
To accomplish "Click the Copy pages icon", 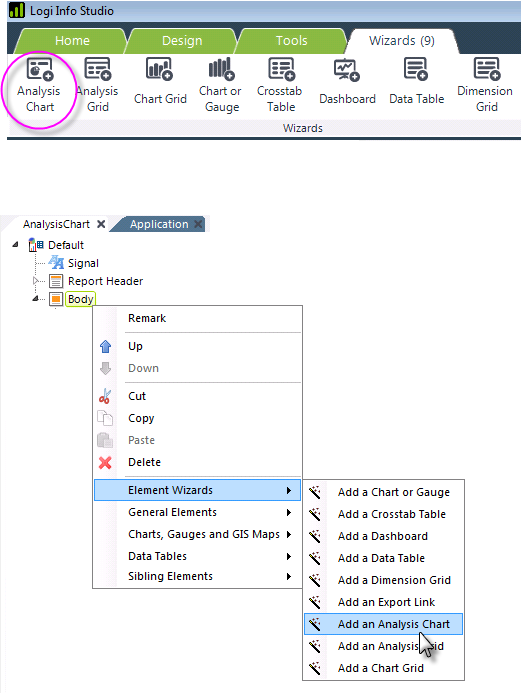I will point(105,418).
